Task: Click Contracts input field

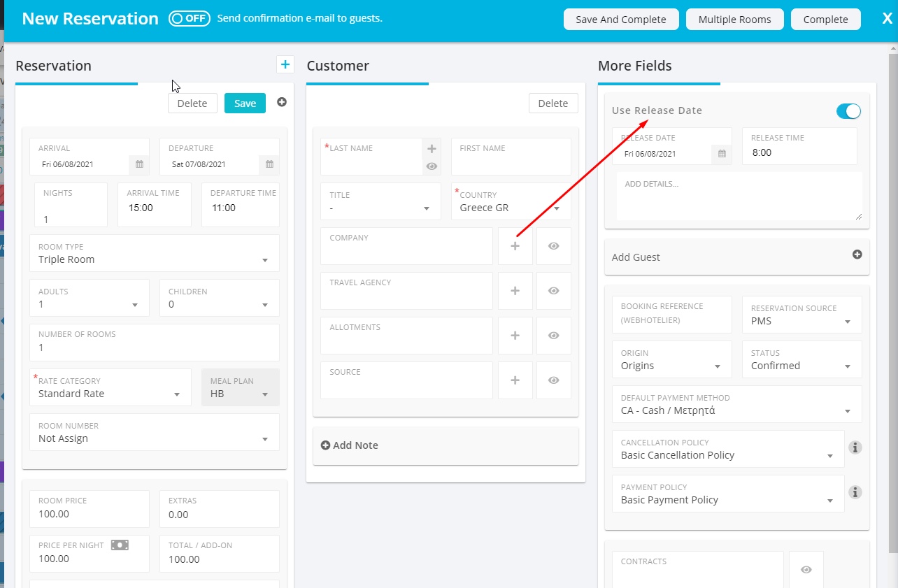Action: (x=698, y=570)
